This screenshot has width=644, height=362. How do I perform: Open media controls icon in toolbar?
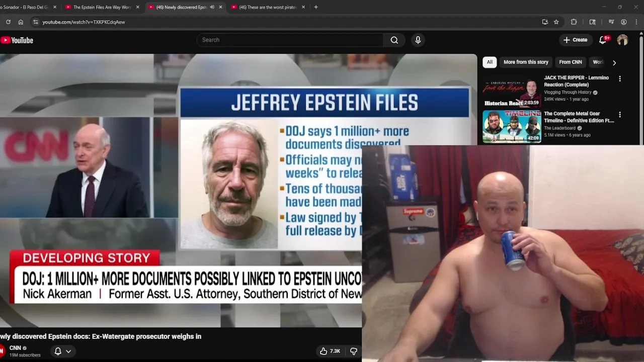(x=611, y=22)
